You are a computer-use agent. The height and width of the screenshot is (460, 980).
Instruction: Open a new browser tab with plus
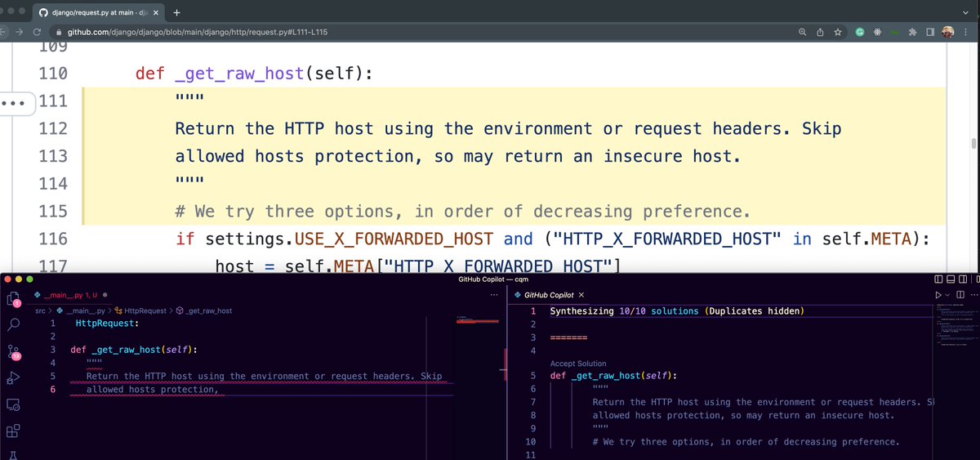point(177,12)
